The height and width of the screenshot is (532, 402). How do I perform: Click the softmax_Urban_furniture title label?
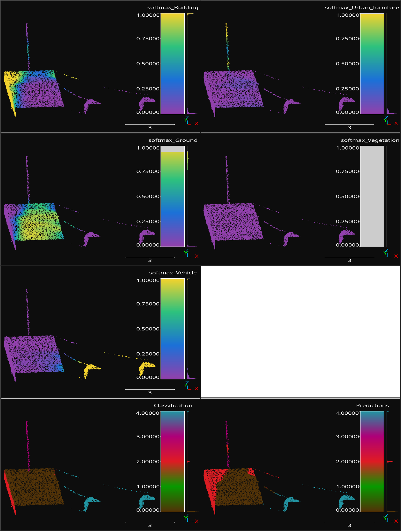362,7
